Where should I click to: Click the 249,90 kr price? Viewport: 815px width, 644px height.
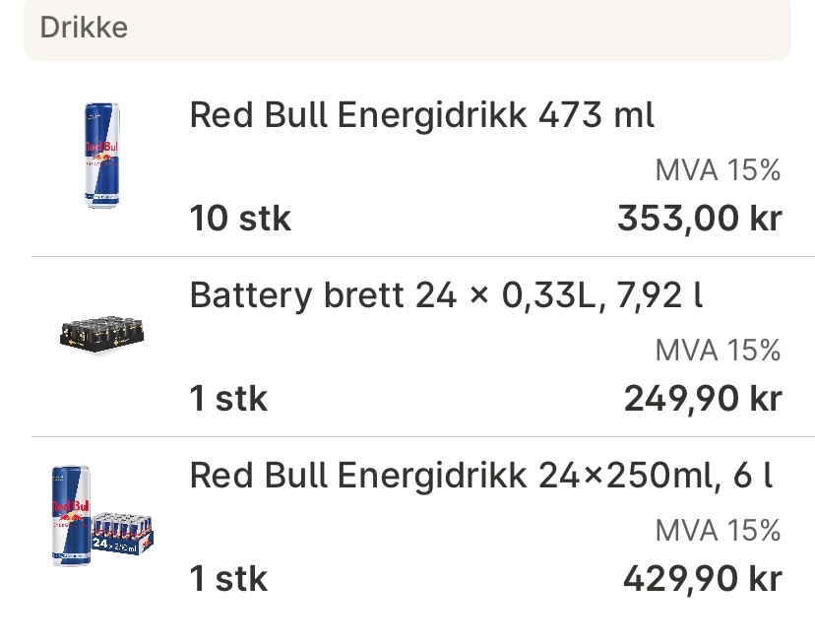click(703, 399)
